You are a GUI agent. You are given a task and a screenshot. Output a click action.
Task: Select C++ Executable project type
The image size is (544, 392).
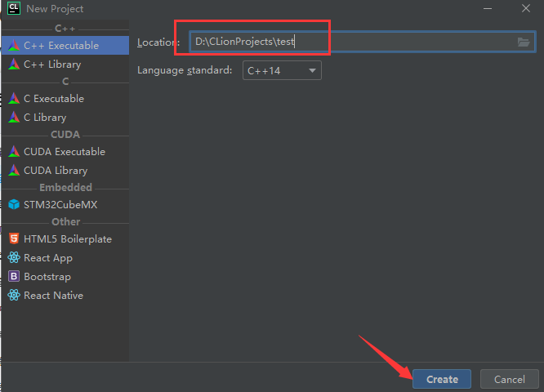tap(65, 46)
